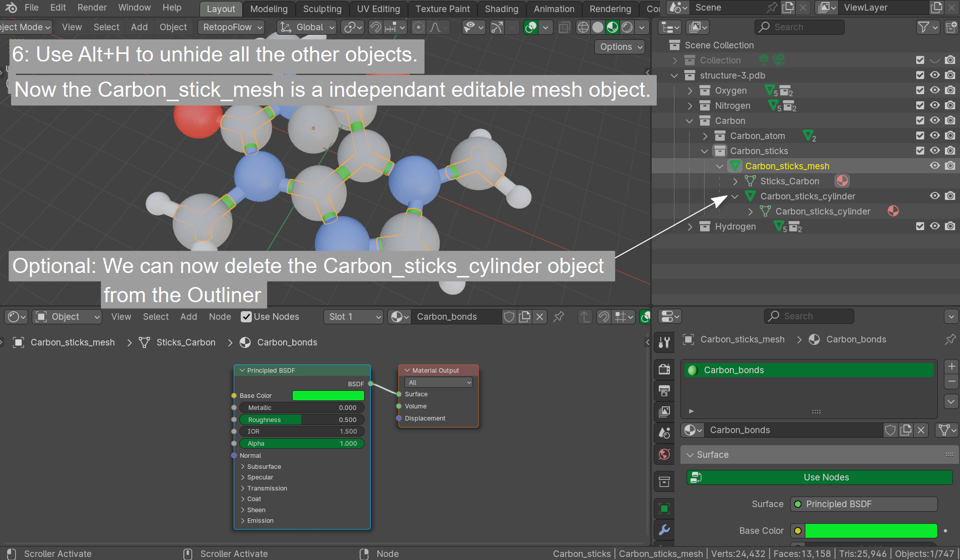Pin the node editor material

[x=559, y=317]
